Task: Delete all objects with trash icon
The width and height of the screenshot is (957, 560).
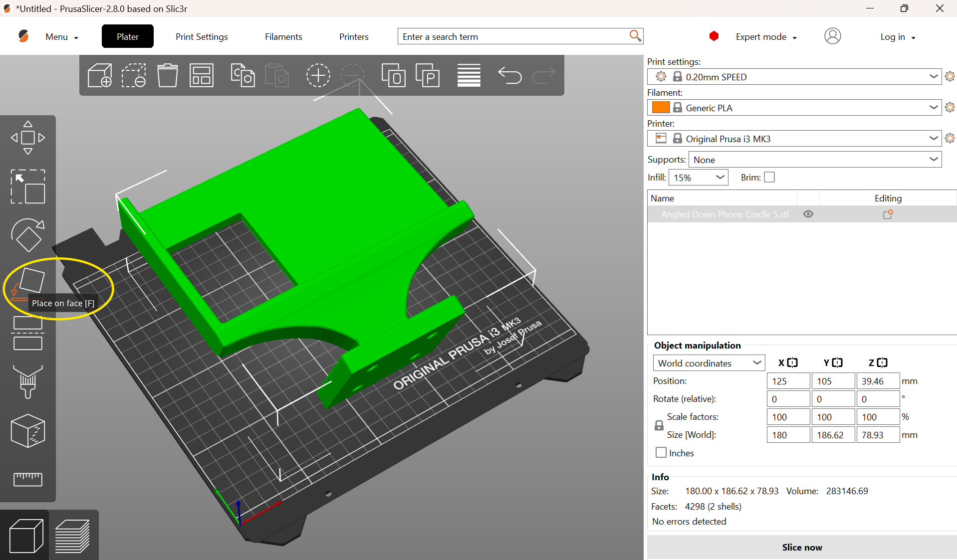Action: pos(168,75)
